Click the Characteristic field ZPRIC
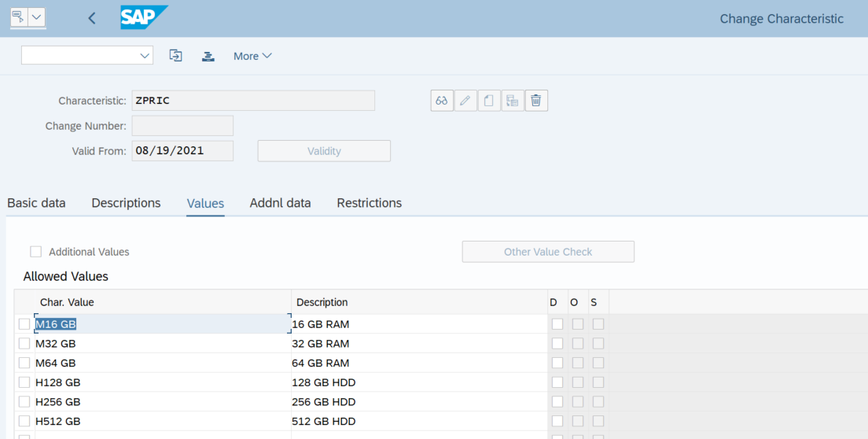The height and width of the screenshot is (439, 868). 253,100
